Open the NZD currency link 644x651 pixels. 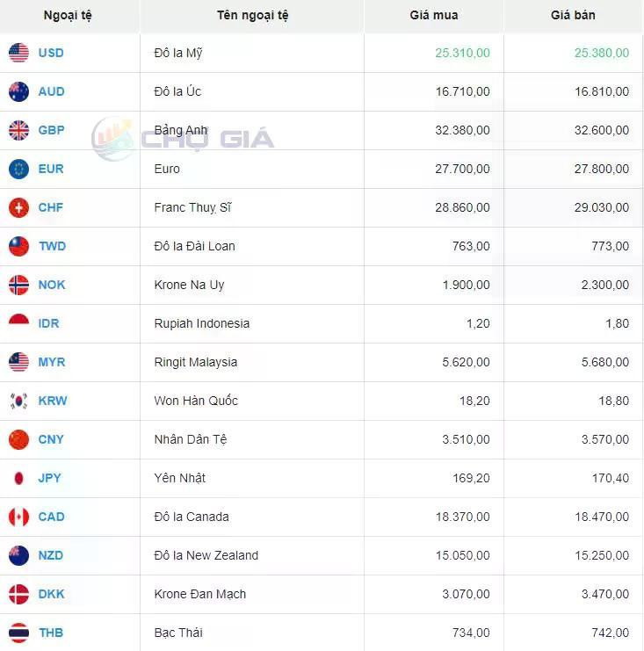click(x=51, y=555)
